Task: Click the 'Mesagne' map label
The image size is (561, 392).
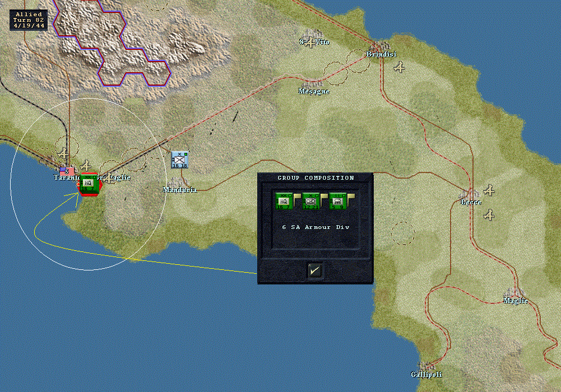Action: tap(314, 91)
